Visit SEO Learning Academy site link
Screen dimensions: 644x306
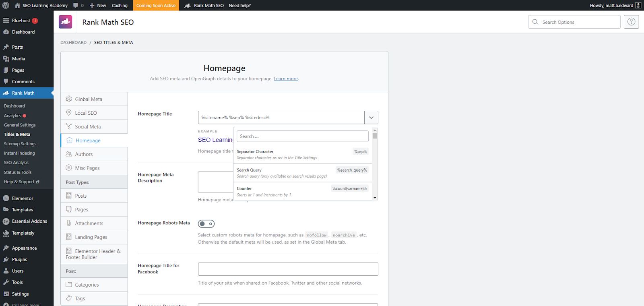coord(41,6)
